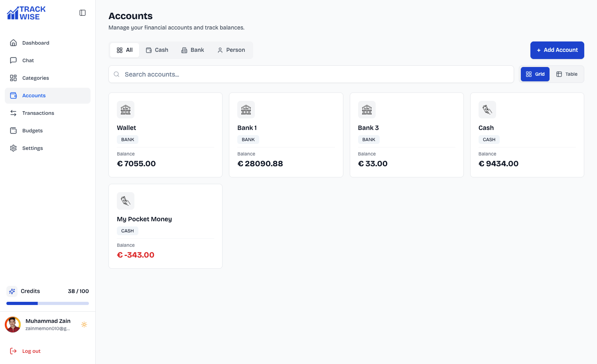The width and height of the screenshot is (597, 364).
Task: Open the Transactions section
Action: pos(37,113)
